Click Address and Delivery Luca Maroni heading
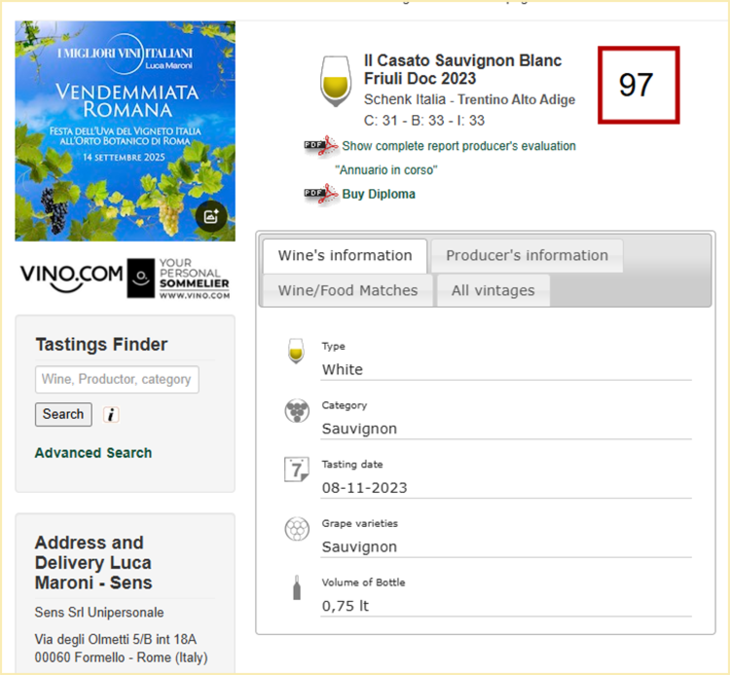 [94, 563]
